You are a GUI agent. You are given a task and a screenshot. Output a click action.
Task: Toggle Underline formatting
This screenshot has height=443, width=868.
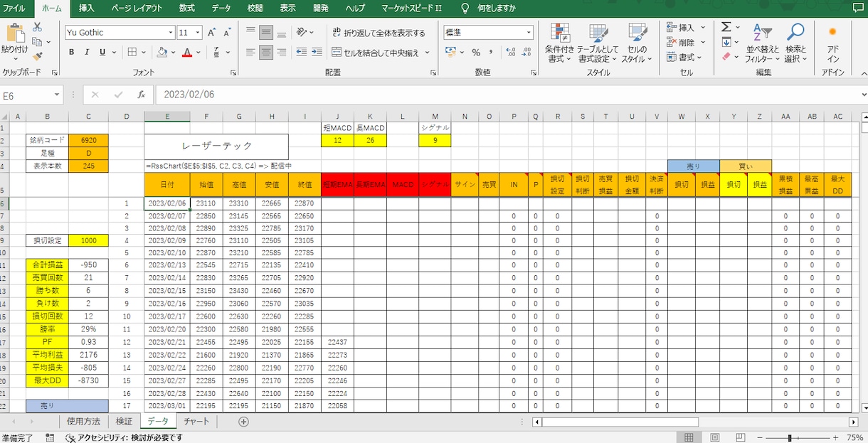pyautogui.click(x=102, y=53)
